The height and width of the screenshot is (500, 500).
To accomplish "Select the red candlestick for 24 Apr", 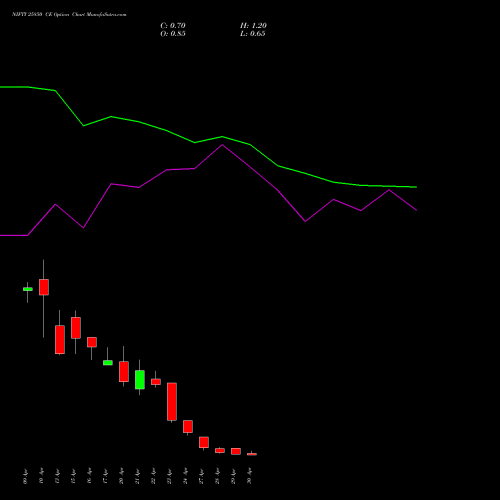I will coord(188,427).
